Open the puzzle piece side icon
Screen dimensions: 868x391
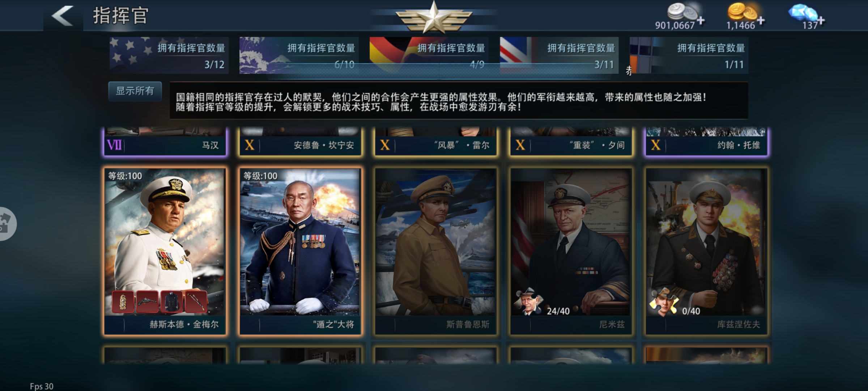[7, 223]
